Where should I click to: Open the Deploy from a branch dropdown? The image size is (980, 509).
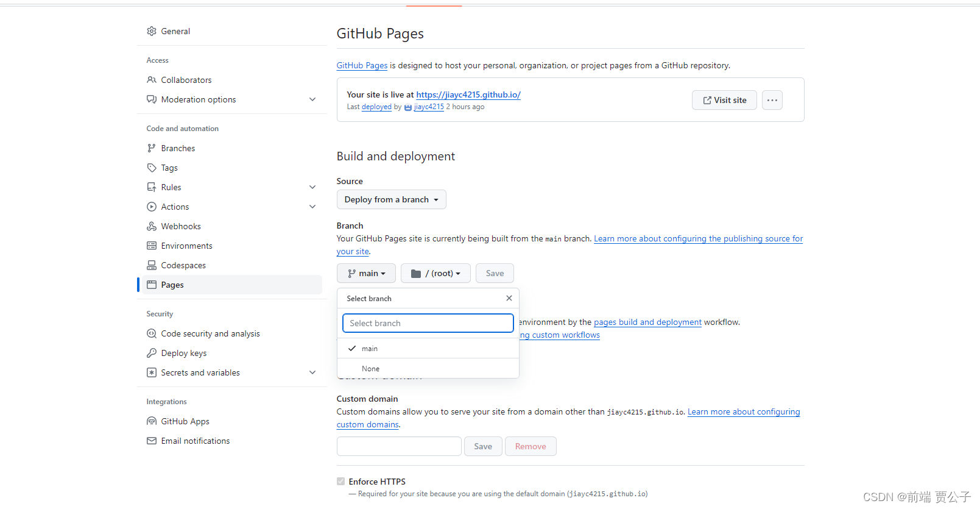391,199
